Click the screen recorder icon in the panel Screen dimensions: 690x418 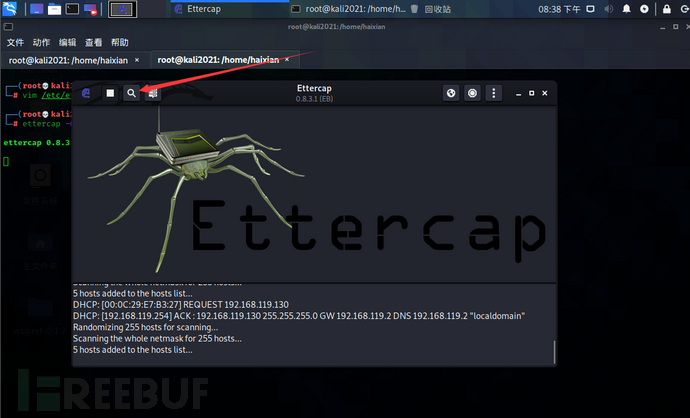pyautogui.click(x=90, y=9)
